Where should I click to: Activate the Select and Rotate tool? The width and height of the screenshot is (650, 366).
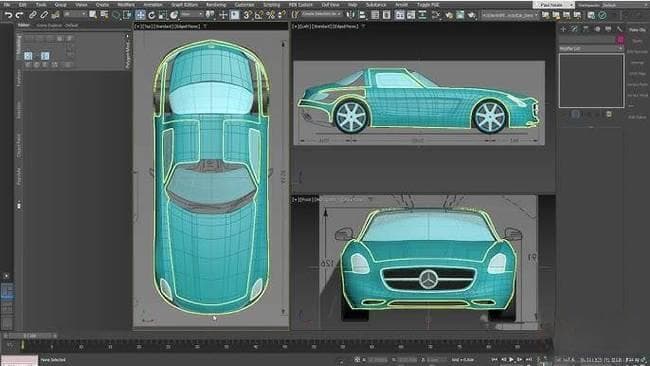click(152, 15)
